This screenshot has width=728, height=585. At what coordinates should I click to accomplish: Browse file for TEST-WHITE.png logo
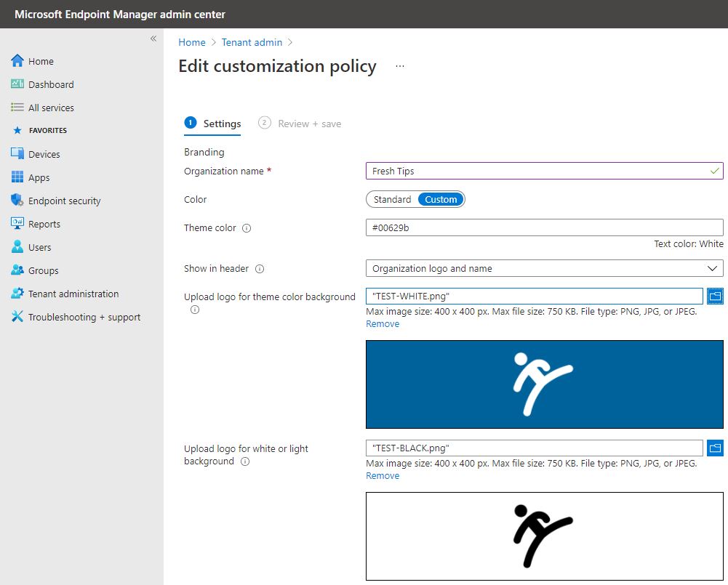715,296
